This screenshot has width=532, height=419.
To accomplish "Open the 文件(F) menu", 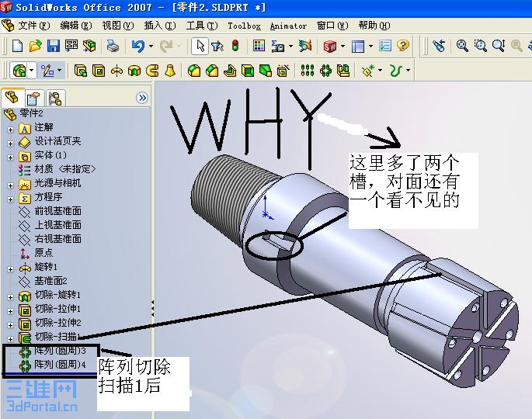I will click(x=33, y=26).
